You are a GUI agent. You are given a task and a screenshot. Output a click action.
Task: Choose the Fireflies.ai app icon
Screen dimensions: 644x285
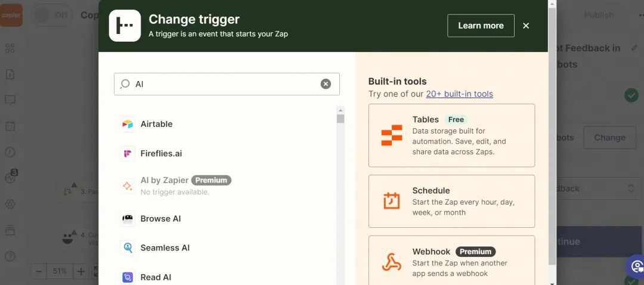[128, 154]
